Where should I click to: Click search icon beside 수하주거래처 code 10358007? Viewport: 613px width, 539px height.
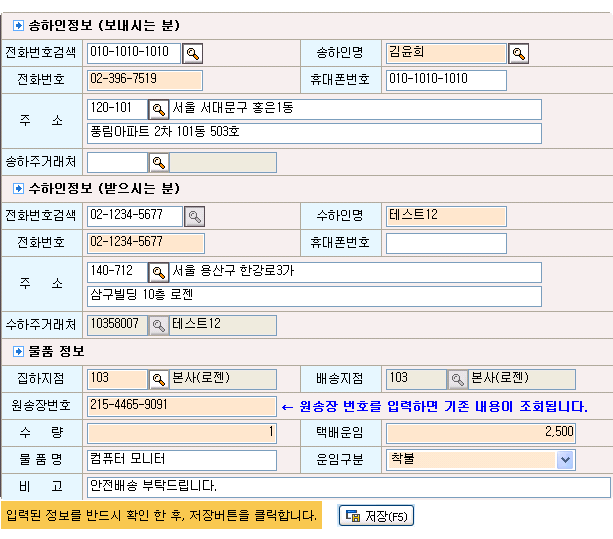click(158, 325)
